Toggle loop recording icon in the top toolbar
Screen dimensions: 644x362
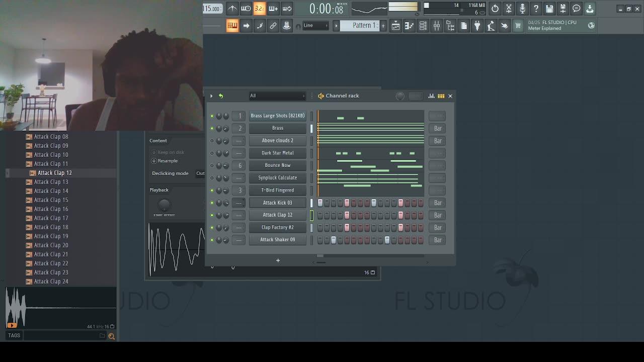[x=287, y=9]
